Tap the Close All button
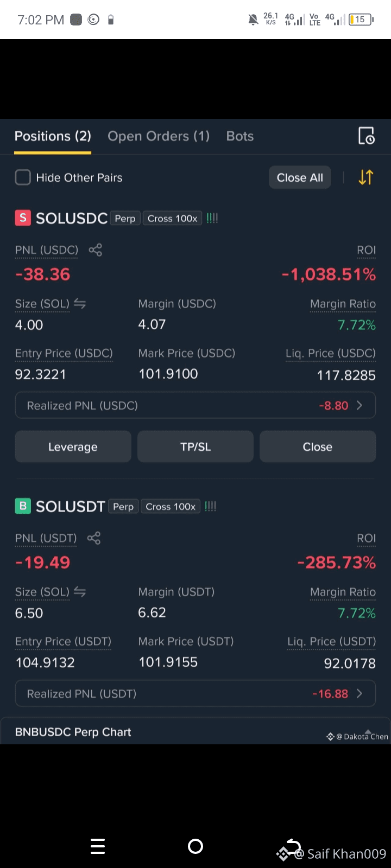391x868 pixels. point(300,177)
